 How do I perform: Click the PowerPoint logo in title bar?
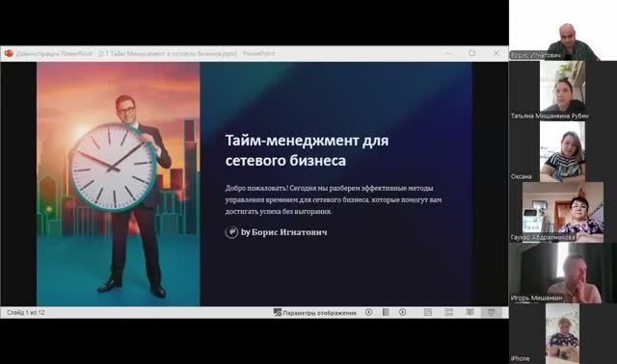click(9, 53)
